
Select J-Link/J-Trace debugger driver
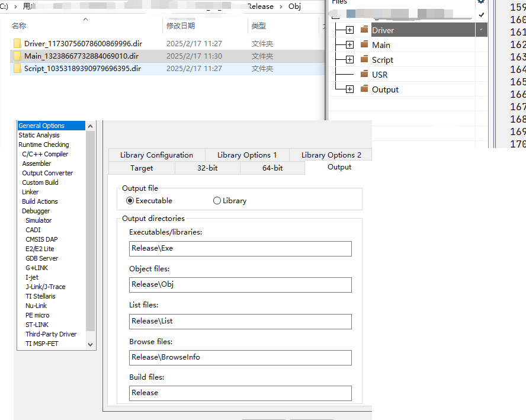(45, 287)
